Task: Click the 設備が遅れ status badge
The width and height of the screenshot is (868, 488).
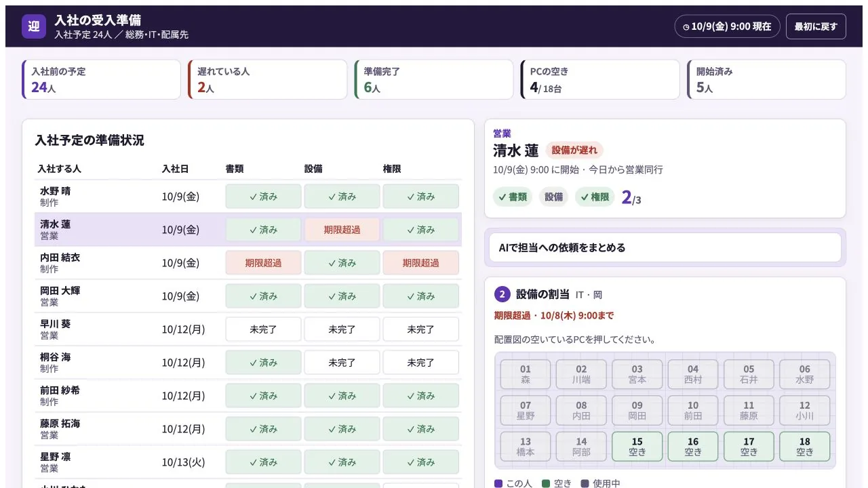Action: 574,150
